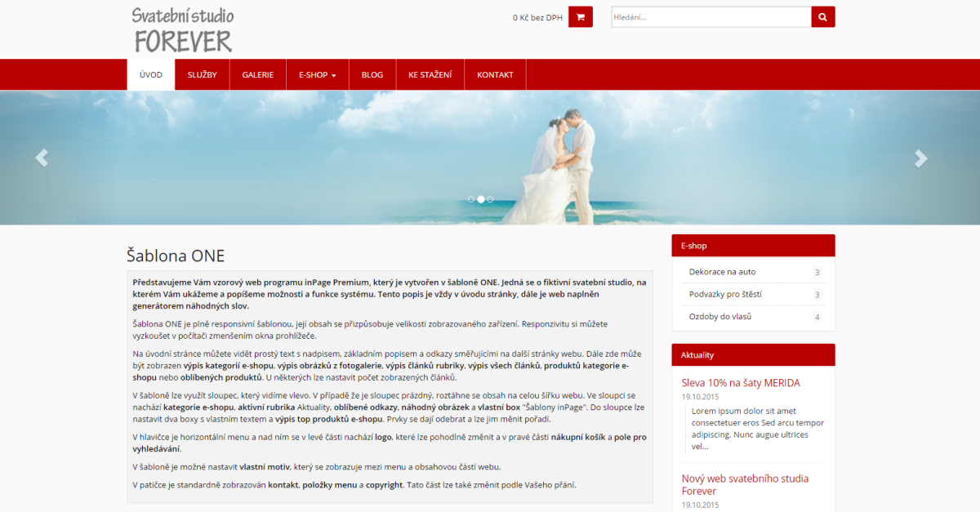The image size is (980, 512).
Task: Read the Sleva 10% na šaty MERIDA article
Action: 740,383
